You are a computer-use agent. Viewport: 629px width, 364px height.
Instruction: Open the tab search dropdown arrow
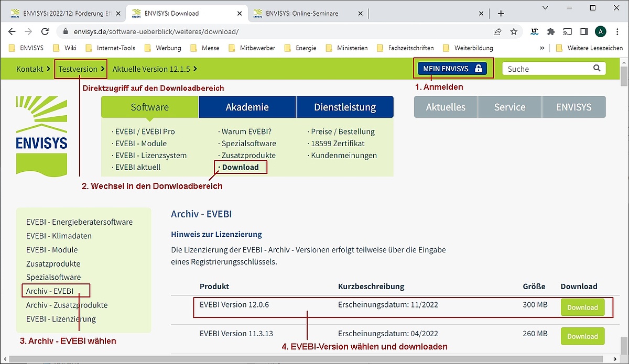tap(545, 8)
